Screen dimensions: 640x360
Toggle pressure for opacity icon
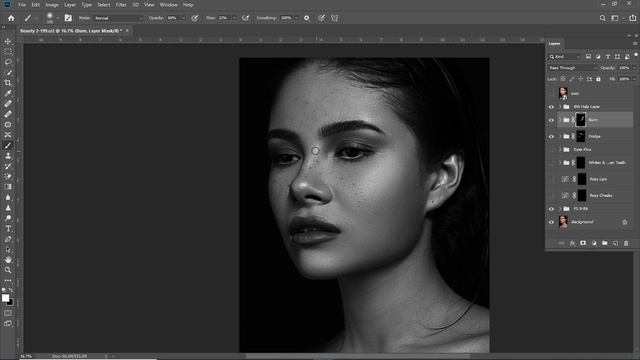click(195, 18)
